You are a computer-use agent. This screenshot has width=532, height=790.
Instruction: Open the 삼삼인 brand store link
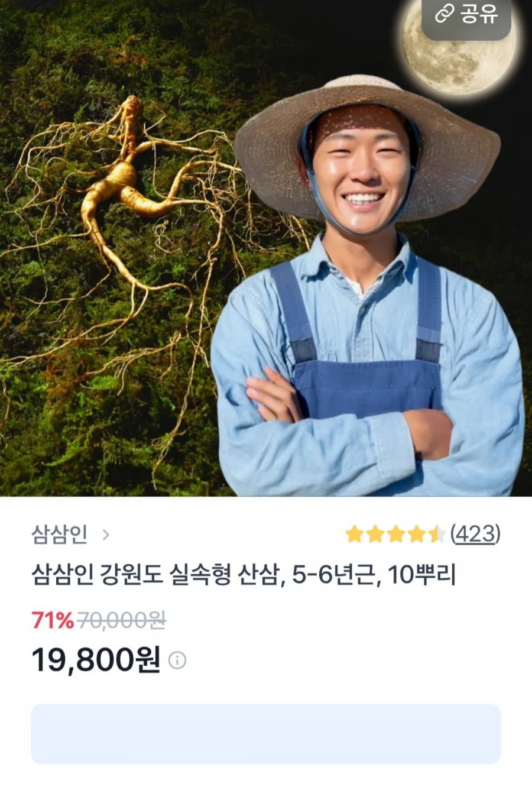[x=59, y=535]
